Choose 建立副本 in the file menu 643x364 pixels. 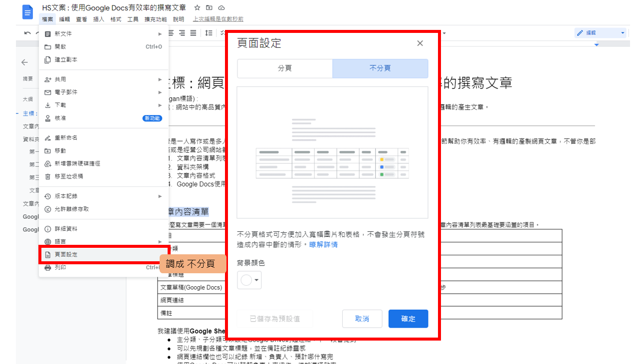pos(104,60)
